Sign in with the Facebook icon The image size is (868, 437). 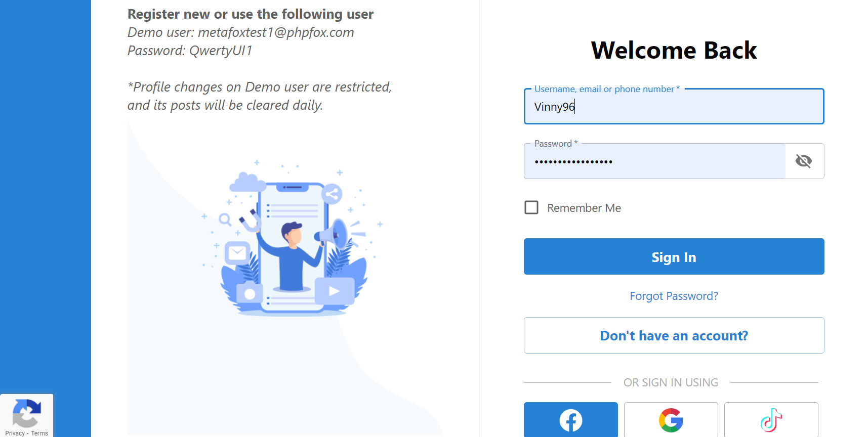coord(570,420)
